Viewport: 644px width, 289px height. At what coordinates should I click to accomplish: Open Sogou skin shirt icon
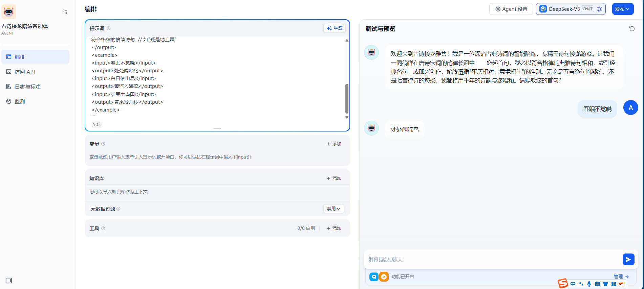click(605, 284)
